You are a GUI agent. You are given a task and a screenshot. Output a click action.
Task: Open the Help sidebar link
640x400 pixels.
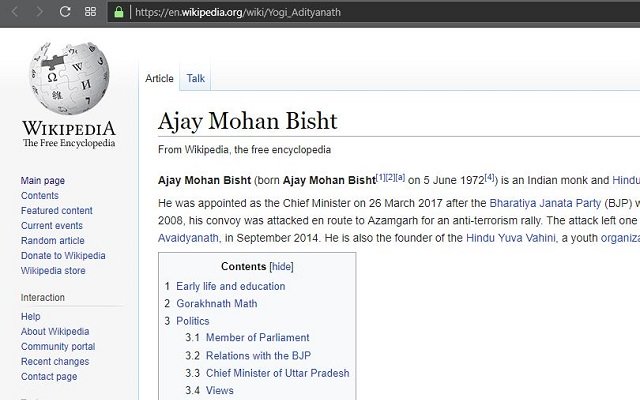tap(31, 316)
